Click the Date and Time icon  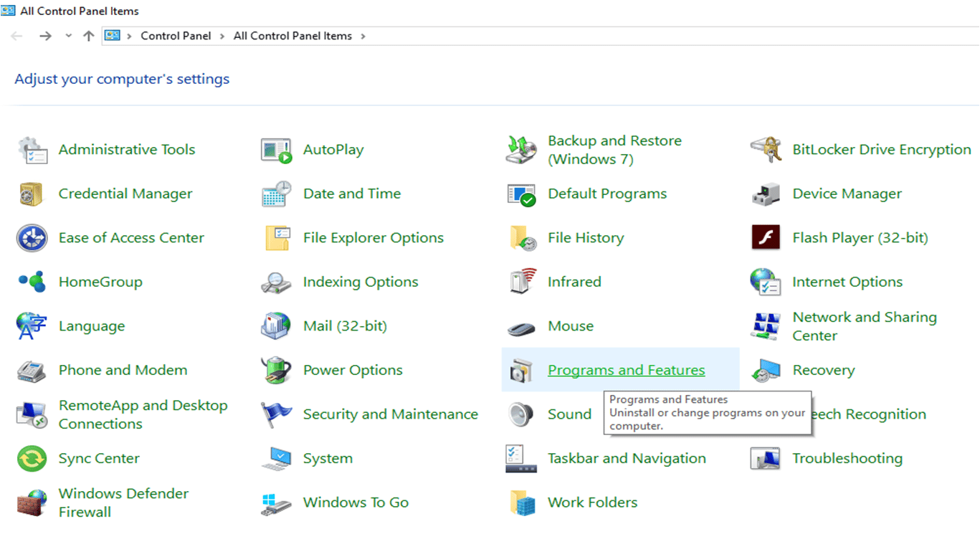276,194
